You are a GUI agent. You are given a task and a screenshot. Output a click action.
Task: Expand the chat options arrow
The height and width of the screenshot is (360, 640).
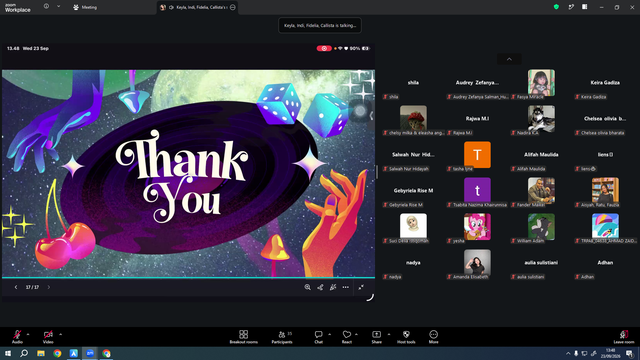click(329, 334)
